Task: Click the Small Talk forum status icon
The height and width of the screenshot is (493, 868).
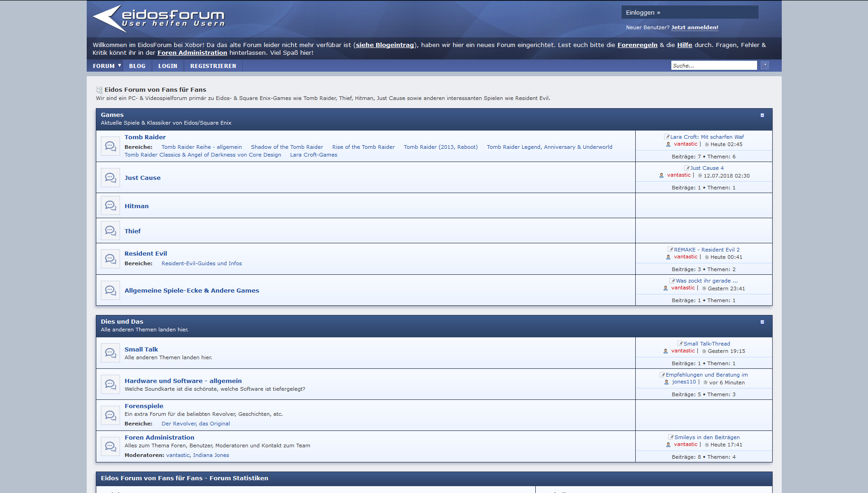Action: point(110,353)
